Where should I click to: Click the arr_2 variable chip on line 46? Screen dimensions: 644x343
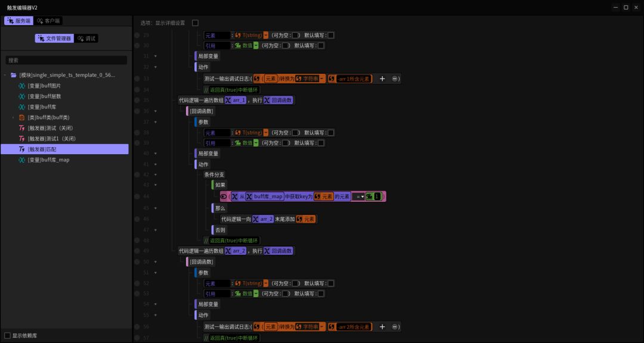(x=263, y=219)
